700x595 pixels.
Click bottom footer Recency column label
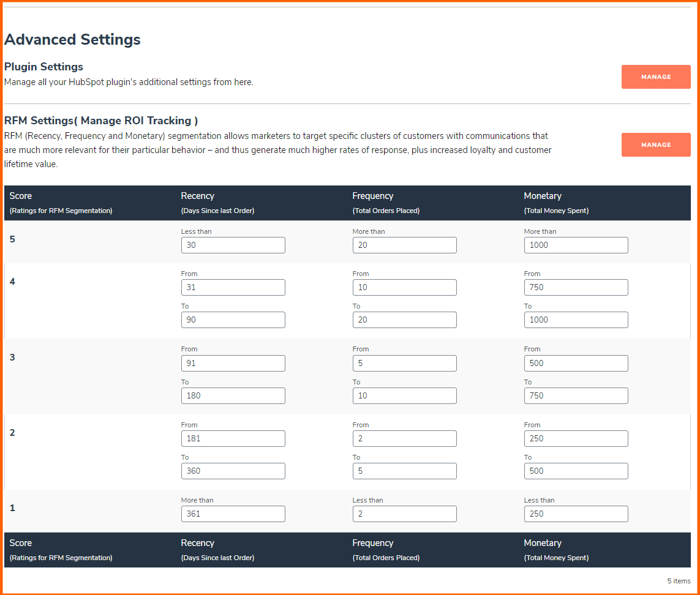coord(197,543)
